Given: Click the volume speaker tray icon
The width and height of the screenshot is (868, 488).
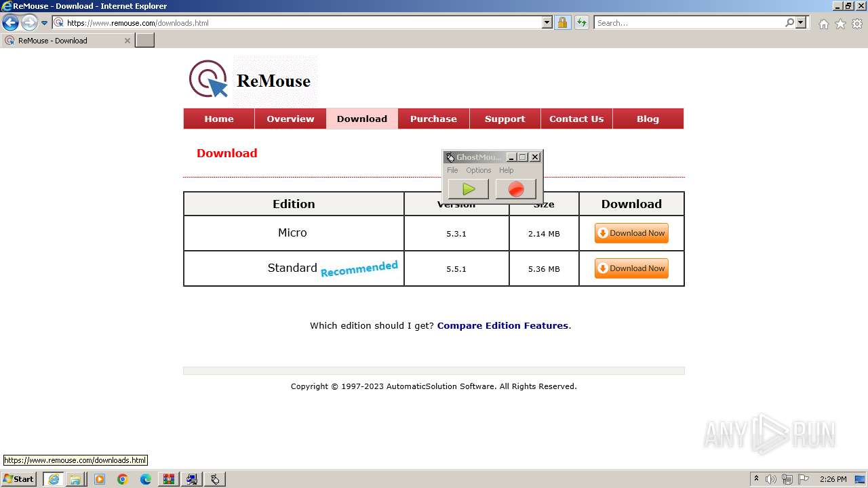Looking at the screenshot, I should (x=771, y=479).
